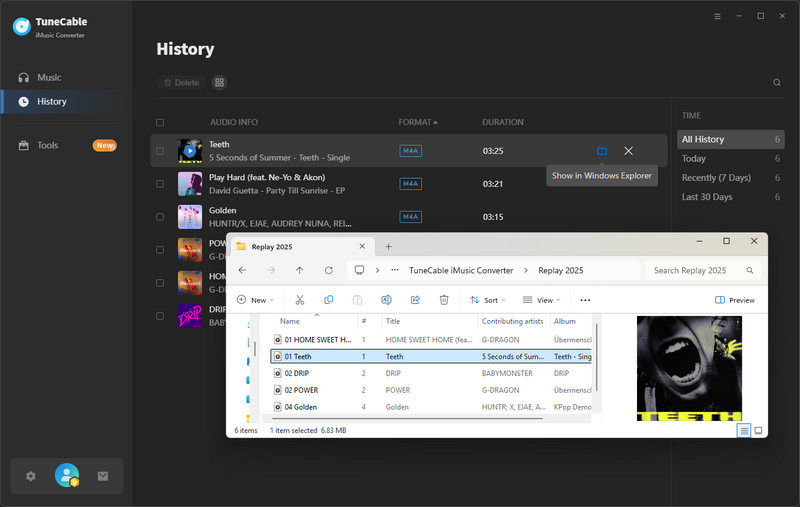Tick the checkbox for Teeth track
This screenshot has height=507, width=800.
tap(160, 151)
